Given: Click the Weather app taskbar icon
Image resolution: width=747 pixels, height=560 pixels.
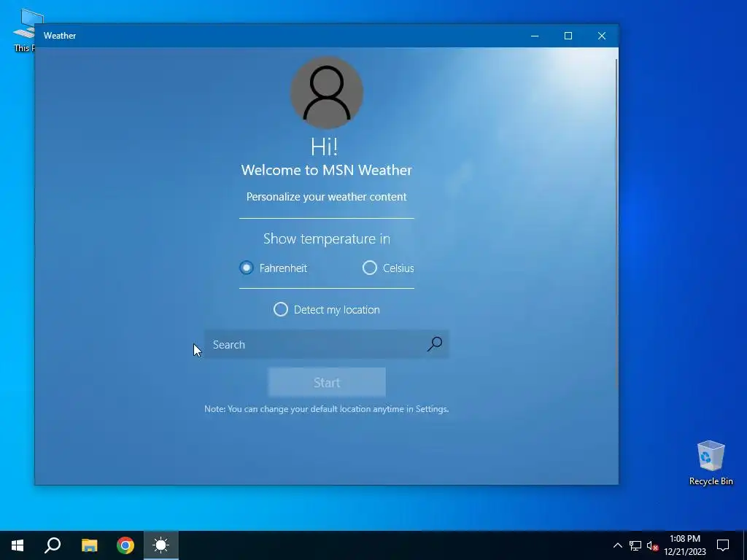Looking at the screenshot, I should pos(161,545).
